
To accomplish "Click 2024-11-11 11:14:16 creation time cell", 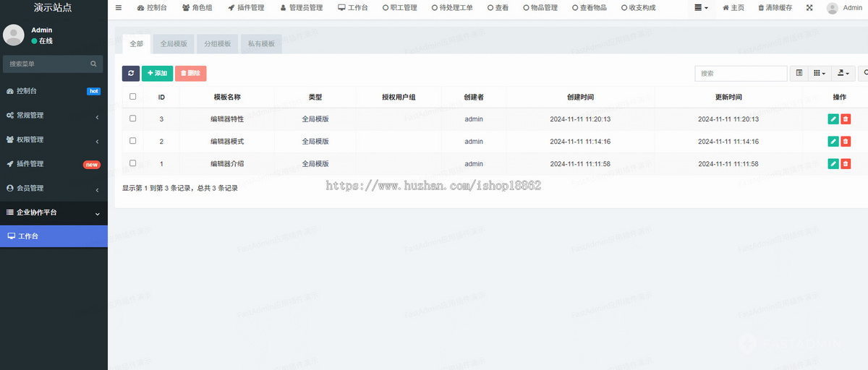I will (x=580, y=142).
